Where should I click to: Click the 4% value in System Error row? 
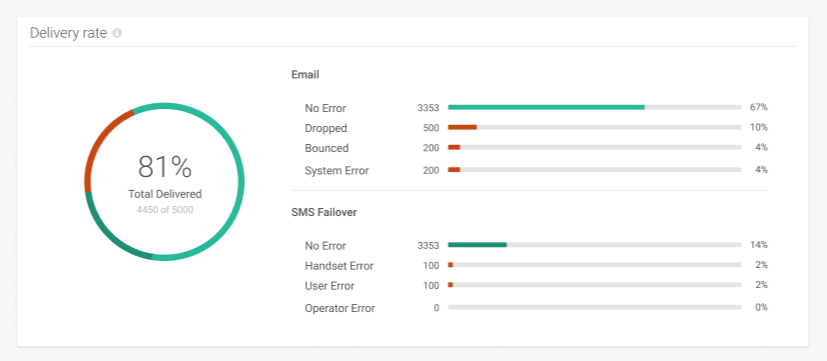761,169
